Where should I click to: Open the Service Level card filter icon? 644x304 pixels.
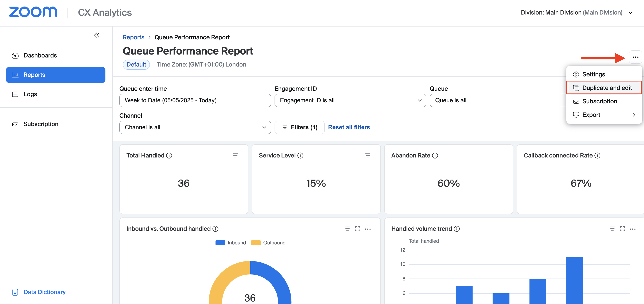coord(368,156)
